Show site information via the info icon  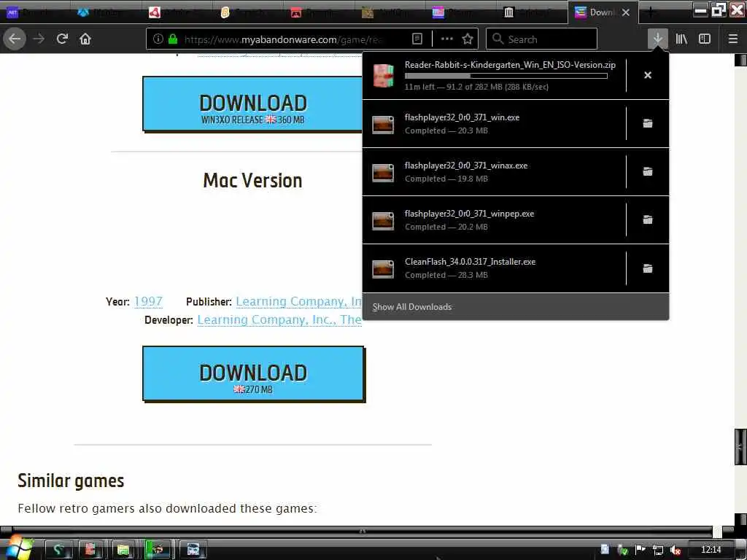(158, 39)
